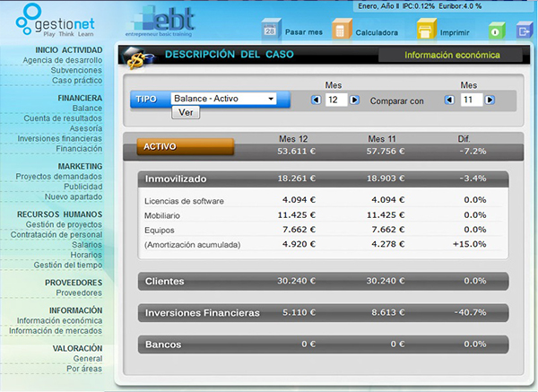The image size is (538, 392).
Task: Open Caso práctico in the sidebar
Action: click(x=77, y=81)
